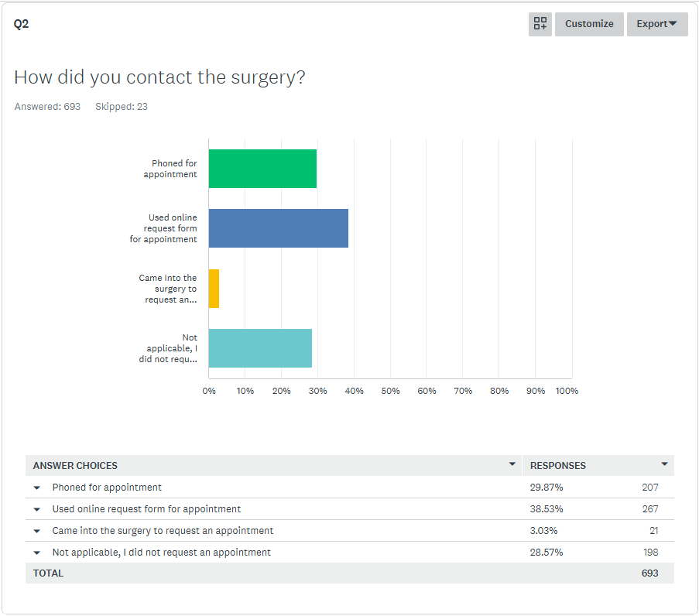Sort by the Answer Choices column arrow

[512, 464]
